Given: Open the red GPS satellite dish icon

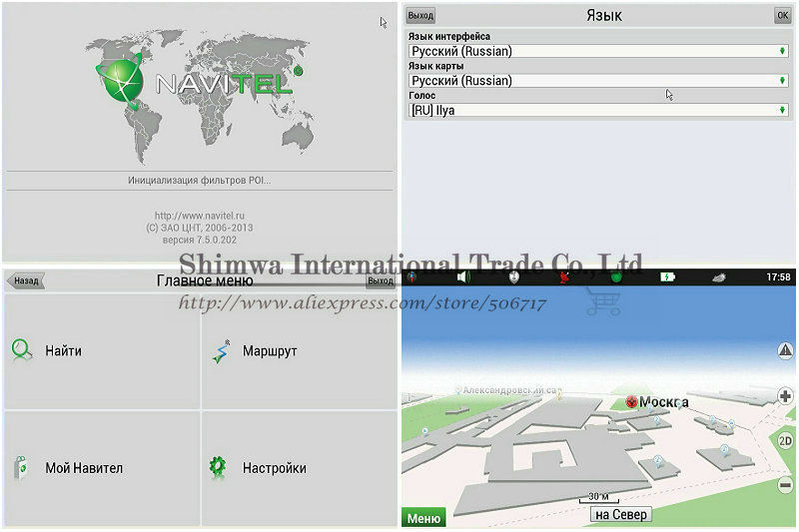Looking at the screenshot, I should [564, 276].
